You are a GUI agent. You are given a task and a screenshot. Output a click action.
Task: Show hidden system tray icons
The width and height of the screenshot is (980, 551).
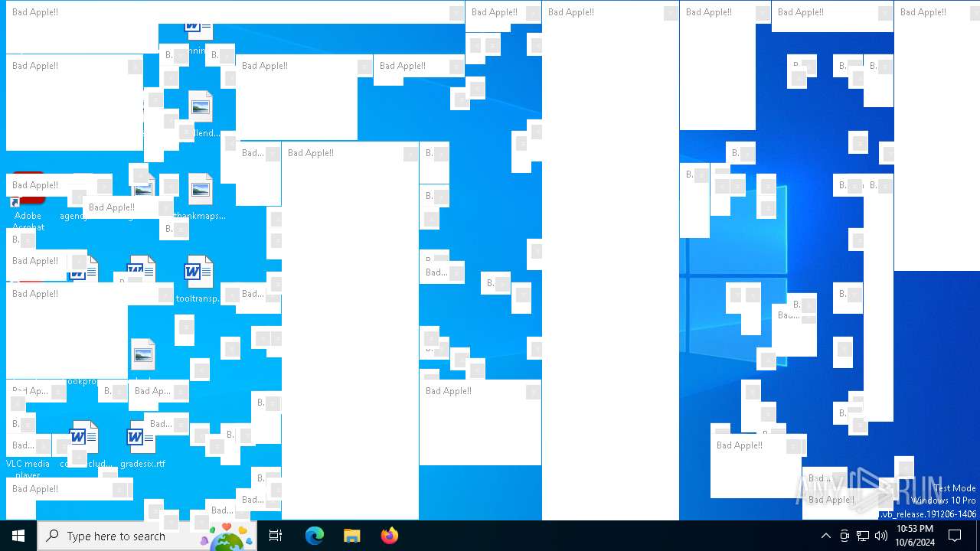(825, 536)
